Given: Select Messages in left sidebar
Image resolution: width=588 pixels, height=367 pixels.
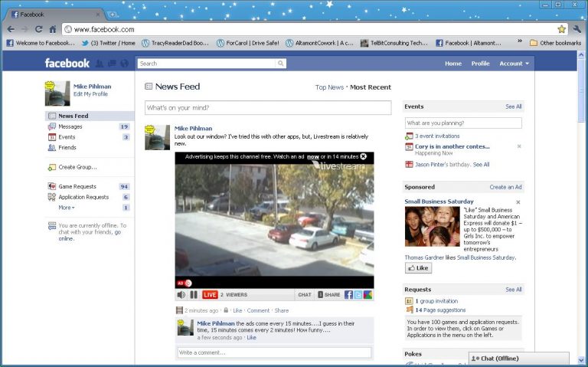Looking at the screenshot, I should pyautogui.click(x=70, y=126).
